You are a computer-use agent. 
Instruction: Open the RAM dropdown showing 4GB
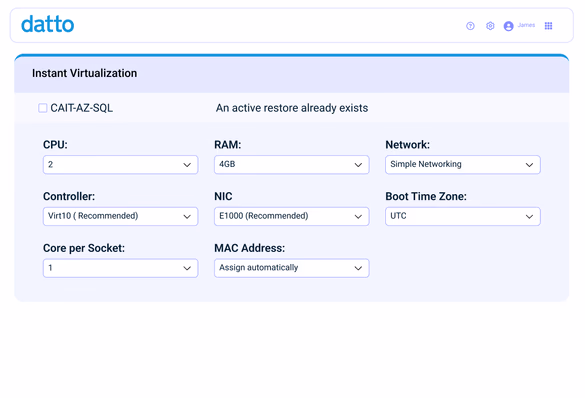point(291,164)
